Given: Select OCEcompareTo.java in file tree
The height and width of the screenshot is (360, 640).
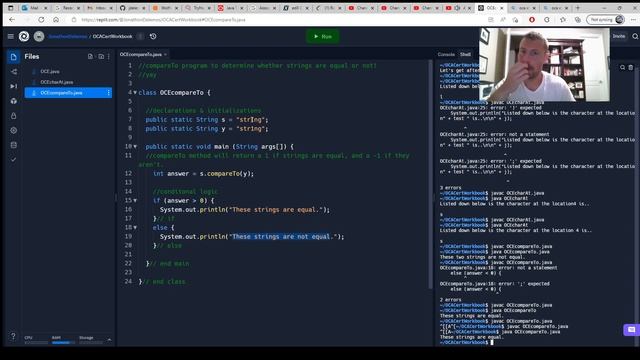Looking at the screenshot, I should tap(68, 93).
